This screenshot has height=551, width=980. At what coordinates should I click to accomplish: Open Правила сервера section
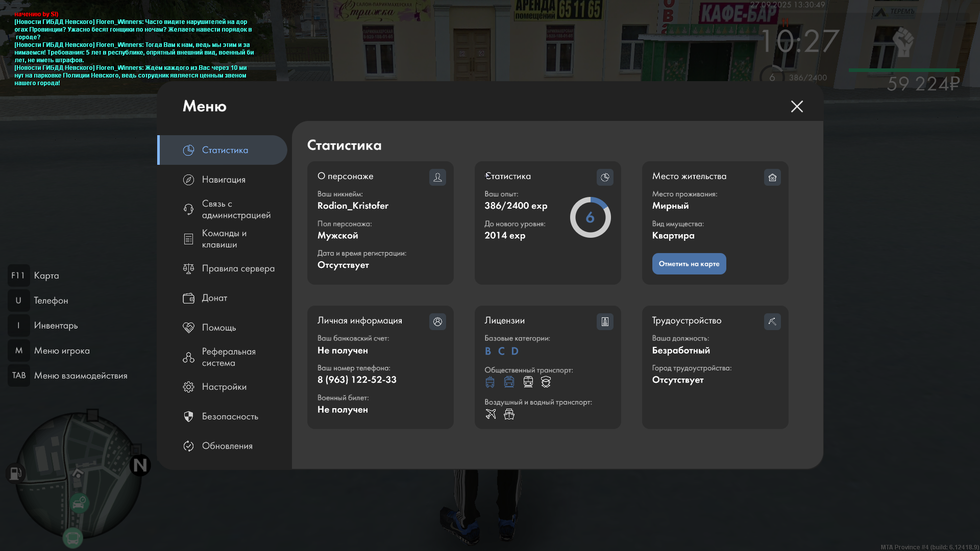click(237, 268)
